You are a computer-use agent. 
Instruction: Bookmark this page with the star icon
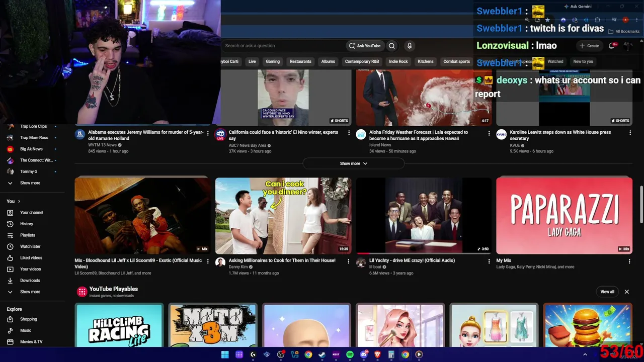tap(547, 20)
